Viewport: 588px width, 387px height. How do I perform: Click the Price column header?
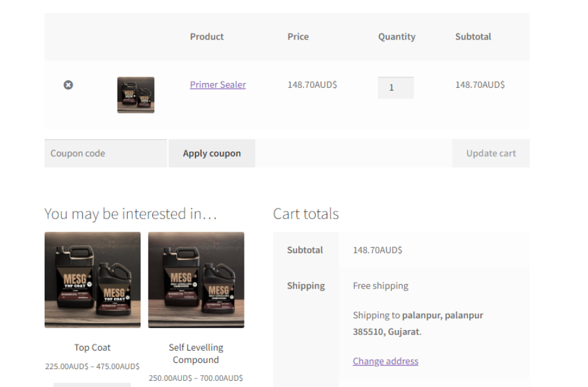[x=298, y=37]
